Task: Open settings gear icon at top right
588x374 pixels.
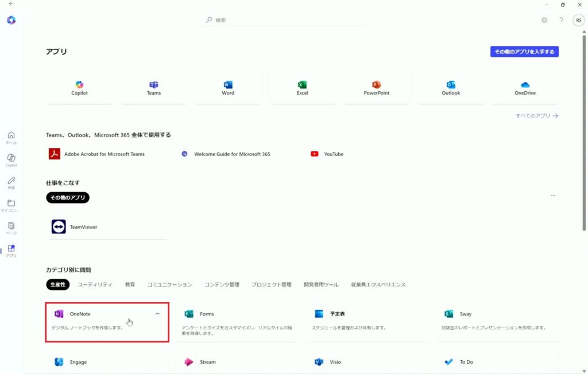Action: (544, 20)
